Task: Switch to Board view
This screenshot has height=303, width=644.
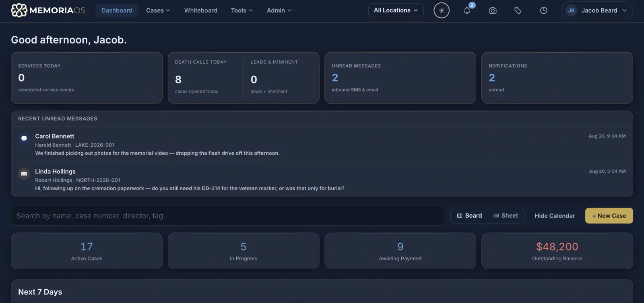Action: (469, 216)
